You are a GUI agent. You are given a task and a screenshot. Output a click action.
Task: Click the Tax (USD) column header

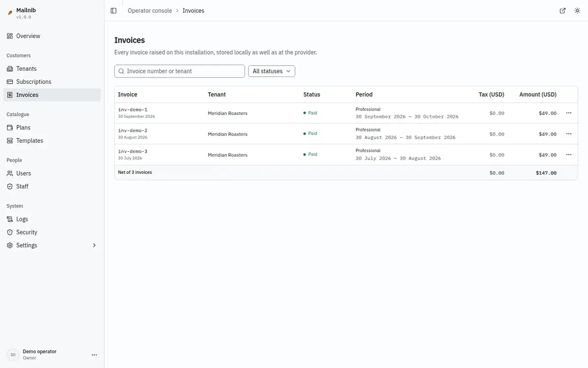click(x=491, y=95)
